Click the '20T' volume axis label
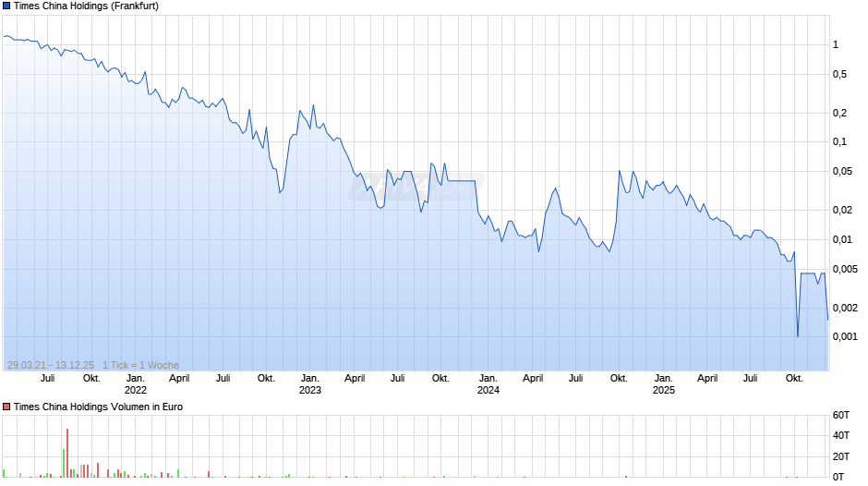The height and width of the screenshot is (486, 868). point(841,456)
